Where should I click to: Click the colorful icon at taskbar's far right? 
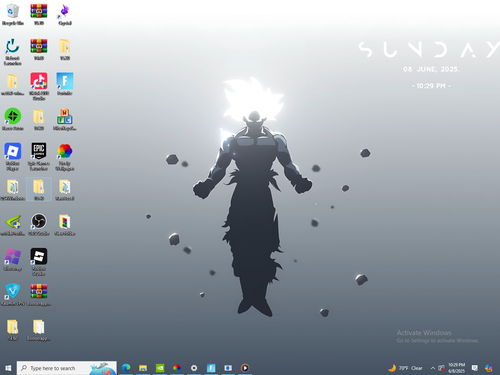tap(489, 368)
